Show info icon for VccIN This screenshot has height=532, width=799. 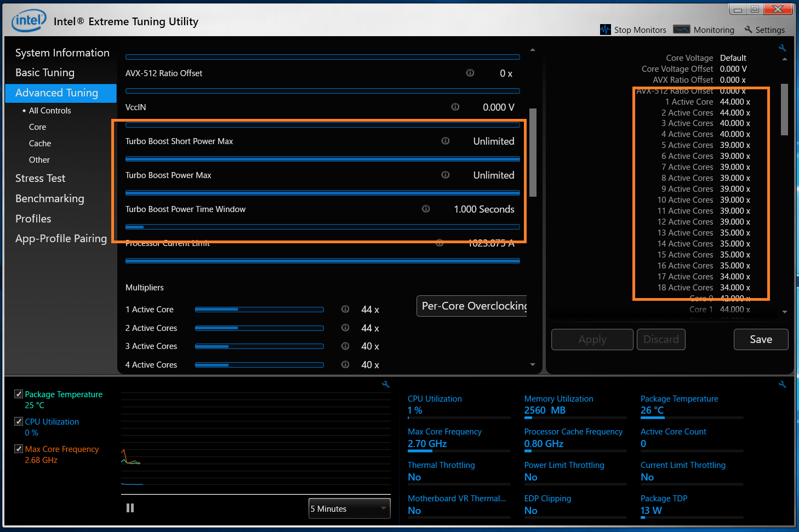(x=455, y=107)
